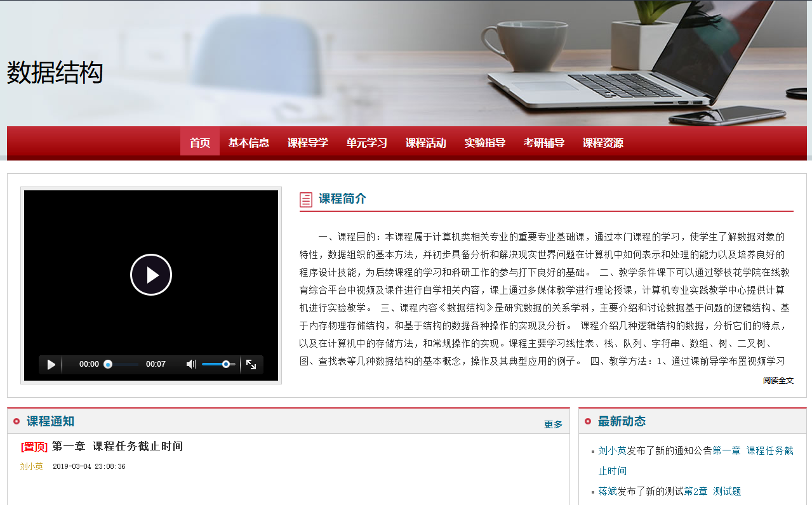
Task: Mute the video with the speaker icon
Action: [x=190, y=364]
